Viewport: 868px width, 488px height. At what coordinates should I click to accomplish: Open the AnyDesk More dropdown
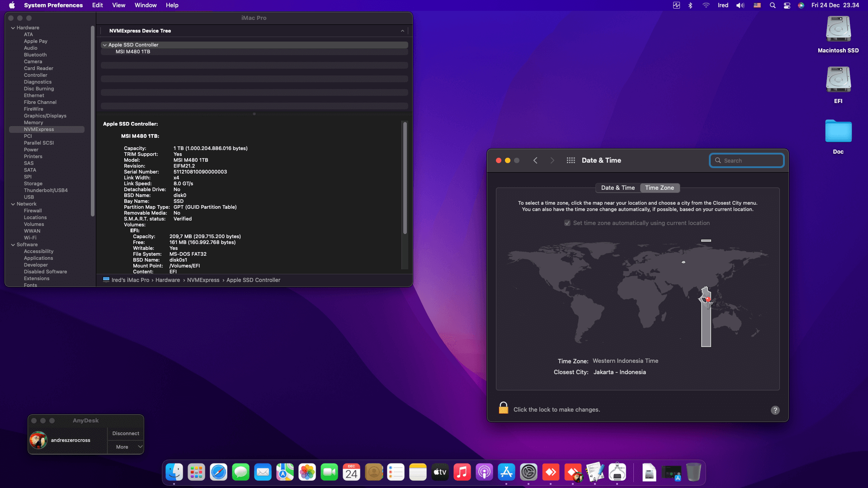pos(126,447)
